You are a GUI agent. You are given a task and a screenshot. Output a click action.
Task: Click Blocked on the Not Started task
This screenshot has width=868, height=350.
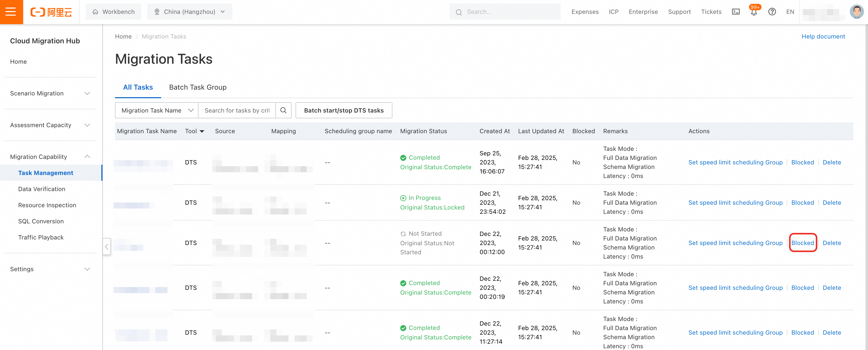coord(802,243)
